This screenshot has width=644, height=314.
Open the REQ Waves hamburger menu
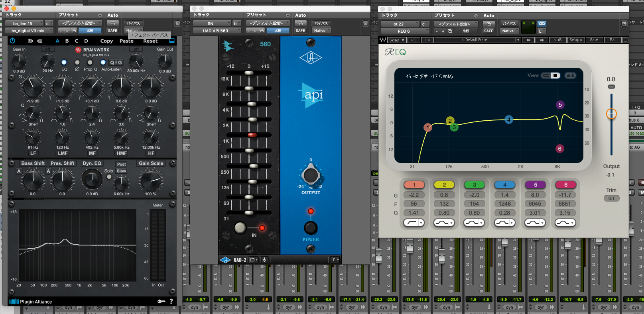pyautogui.click(x=625, y=40)
